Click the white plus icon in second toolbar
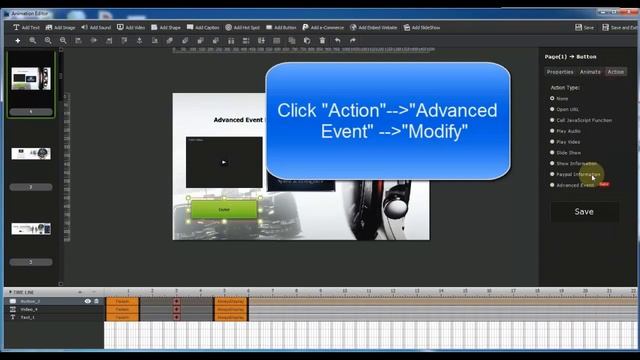 pyautogui.click(x=18, y=40)
